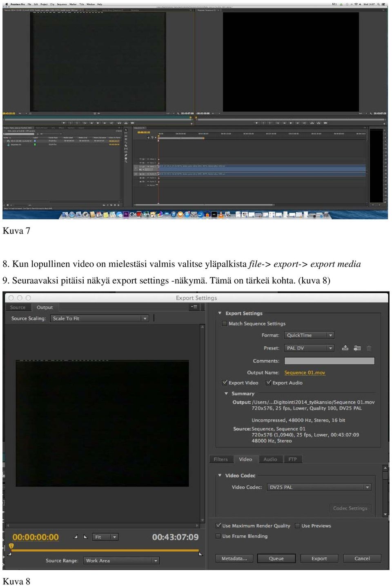The height and width of the screenshot is (586, 392).
Task: Click the orange export preview time bar
Action: tap(105, 550)
